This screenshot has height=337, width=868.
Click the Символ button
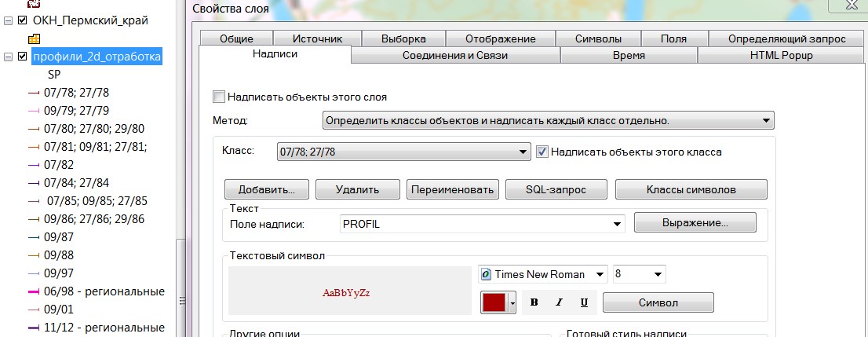tap(658, 302)
